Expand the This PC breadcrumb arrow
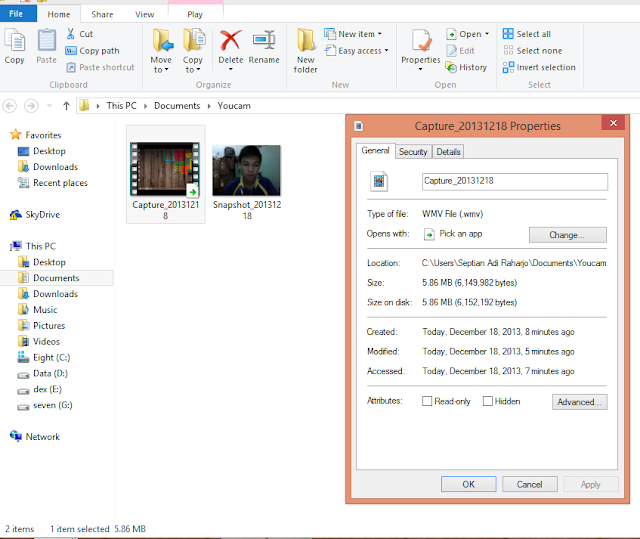640x539 pixels. coord(145,106)
